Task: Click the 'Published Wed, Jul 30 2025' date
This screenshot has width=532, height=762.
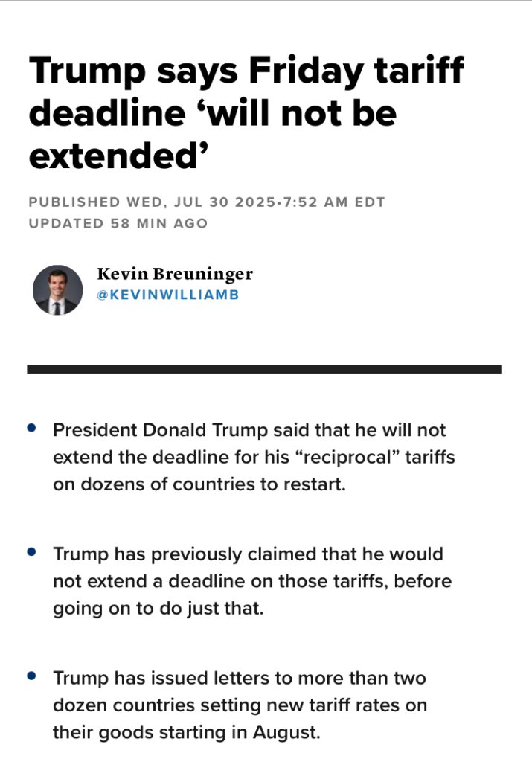Action: click(x=152, y=202)
